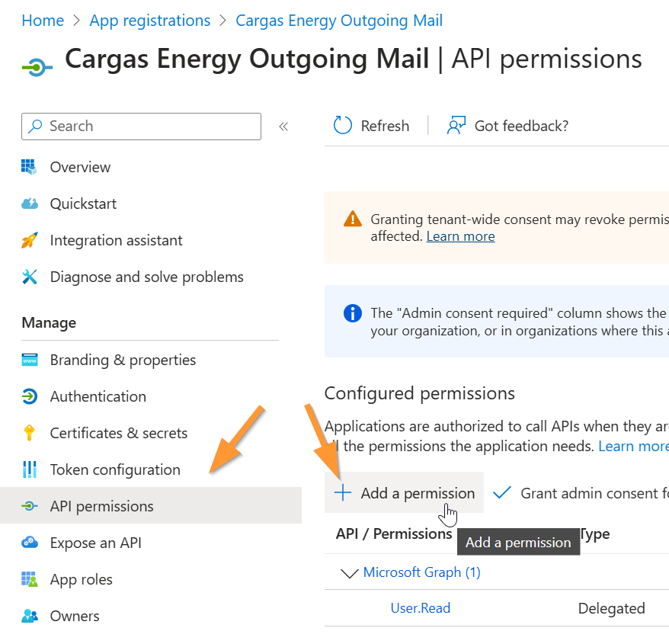
Task: Open Cargas Energy Outgoing Mail breadcrumb
Action: (339, 21)
